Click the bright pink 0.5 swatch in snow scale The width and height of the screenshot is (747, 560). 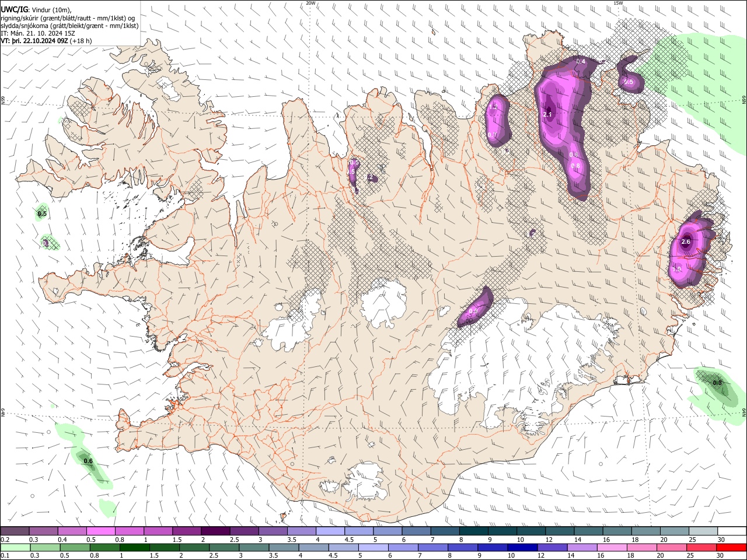[100, 531]
